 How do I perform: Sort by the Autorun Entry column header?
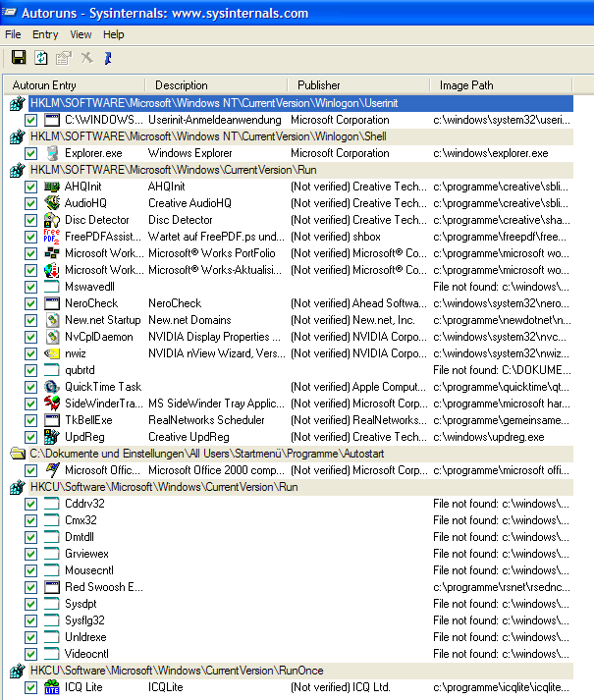click(75, 84)
